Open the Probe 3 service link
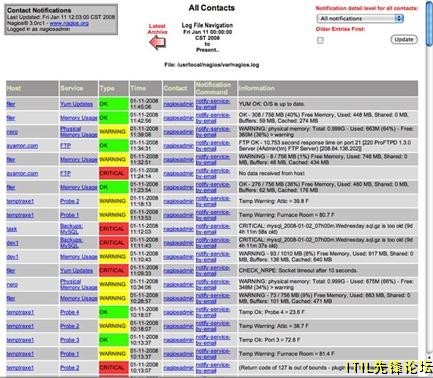 (x=70, y=340)
